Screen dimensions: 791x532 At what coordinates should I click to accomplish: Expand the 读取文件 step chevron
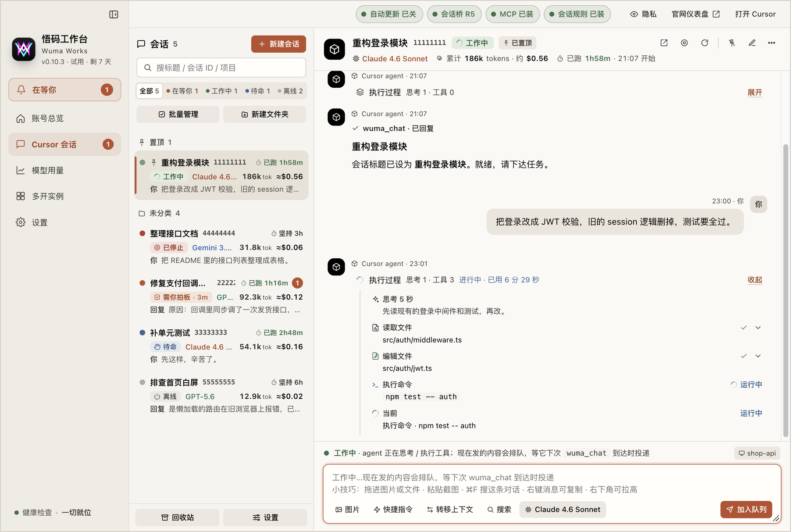click(x=758, y=328)
